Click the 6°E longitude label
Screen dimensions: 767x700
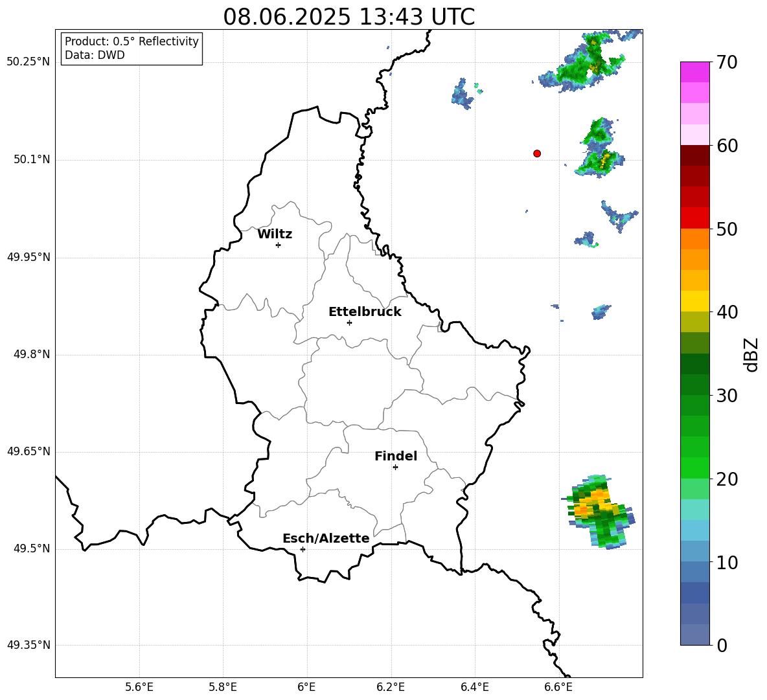[x=306, y=687]
